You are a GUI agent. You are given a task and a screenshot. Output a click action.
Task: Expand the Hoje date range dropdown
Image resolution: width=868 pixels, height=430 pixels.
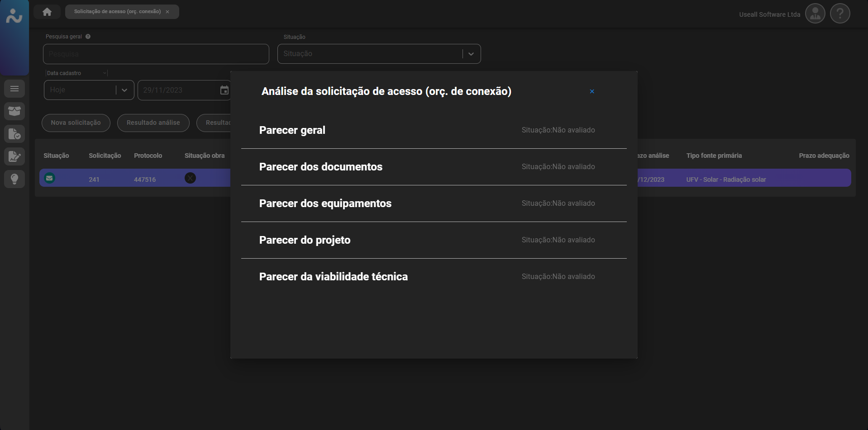pyautogui.click(x=124, y=90)
